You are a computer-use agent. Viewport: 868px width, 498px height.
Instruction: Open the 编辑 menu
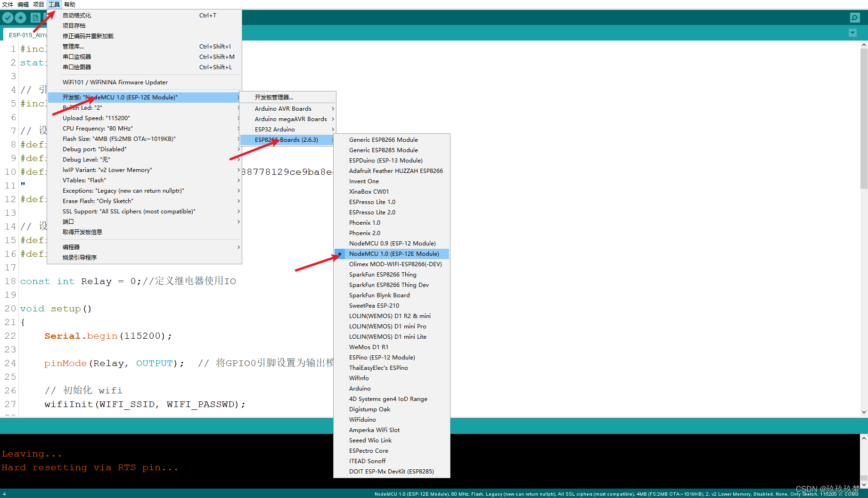(x=23, y=4)
